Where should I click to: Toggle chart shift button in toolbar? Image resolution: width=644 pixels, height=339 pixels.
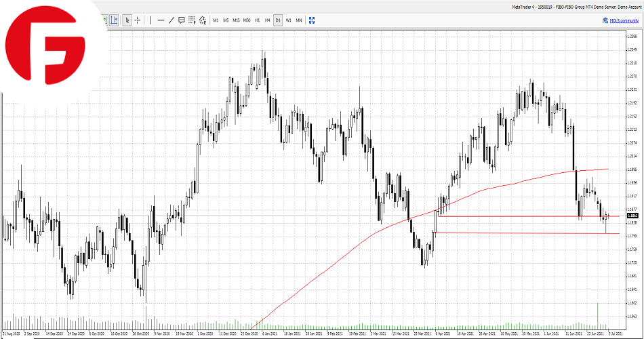pyautogui.click(x=114, y=20)
